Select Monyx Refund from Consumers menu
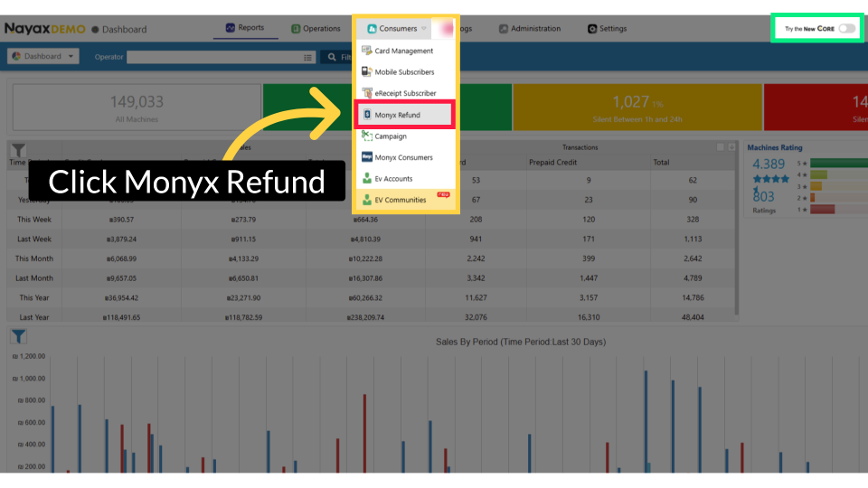The image size is (868, 488). click(x=405, y=115)
